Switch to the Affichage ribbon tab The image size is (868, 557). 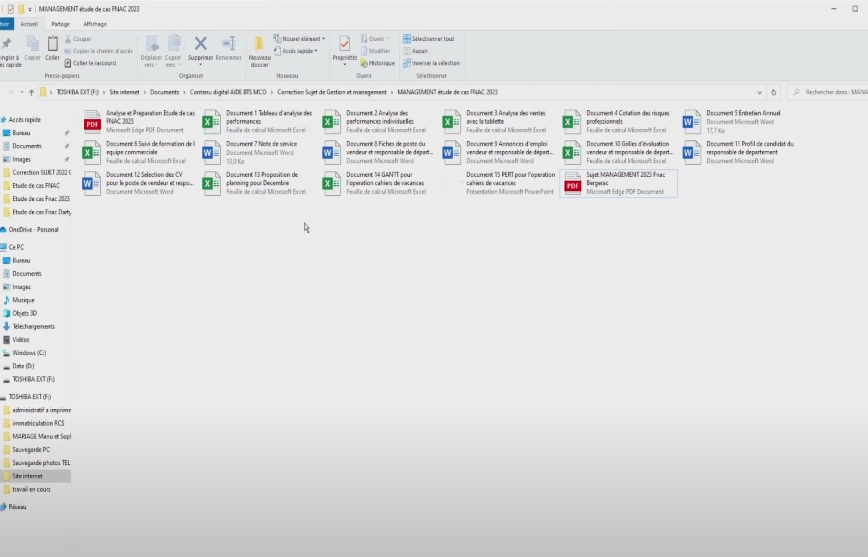95,24
